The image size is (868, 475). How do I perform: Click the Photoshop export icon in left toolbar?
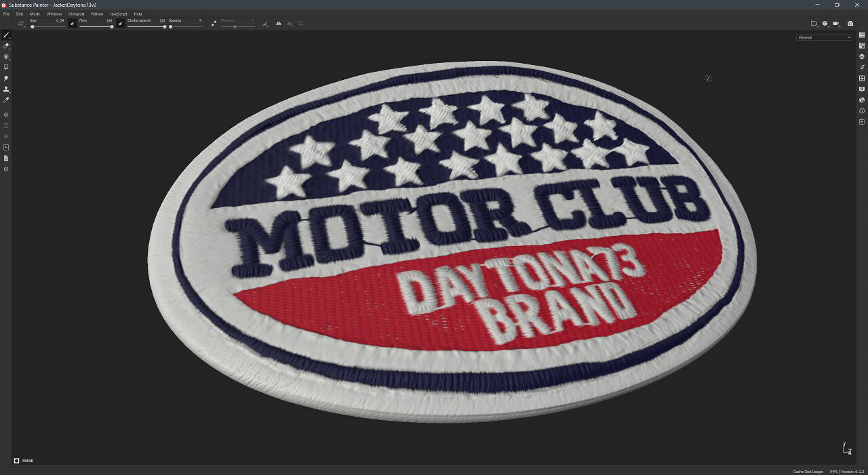[6, 147]
